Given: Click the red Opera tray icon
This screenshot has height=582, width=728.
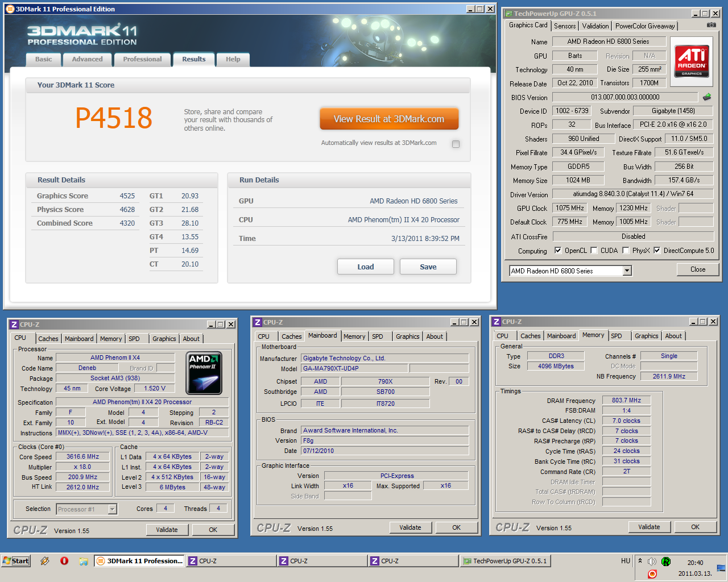Looking at the screenshot, I should 652,574.
